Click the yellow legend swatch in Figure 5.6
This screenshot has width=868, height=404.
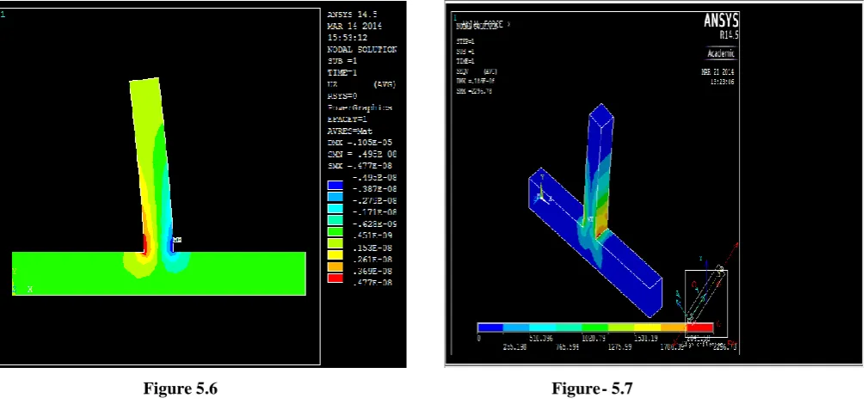[x=336, y=254]
